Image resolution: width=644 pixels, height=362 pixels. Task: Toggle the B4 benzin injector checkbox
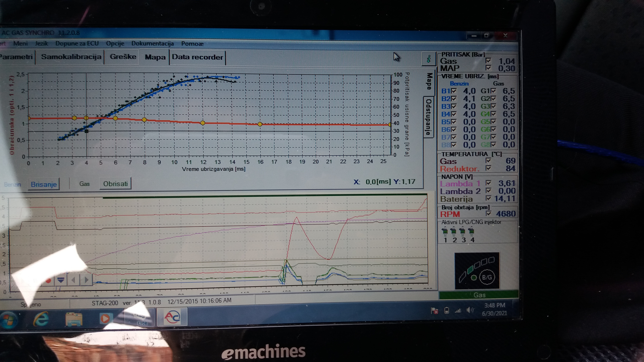click(454, 114)
